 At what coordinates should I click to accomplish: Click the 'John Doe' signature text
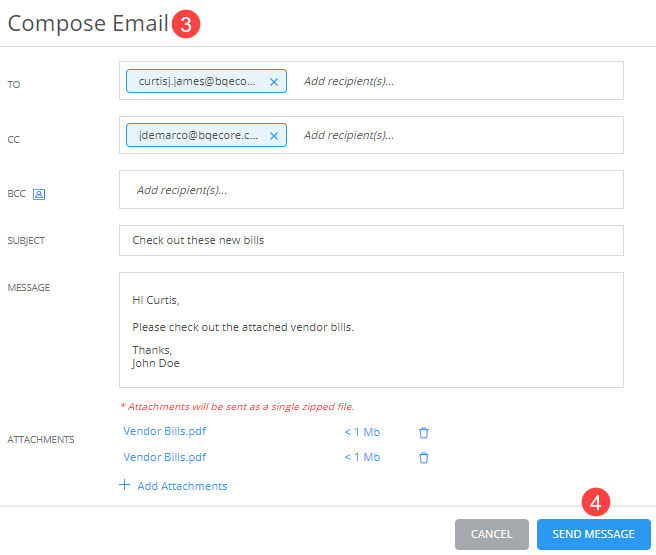[x=156, y=363]
